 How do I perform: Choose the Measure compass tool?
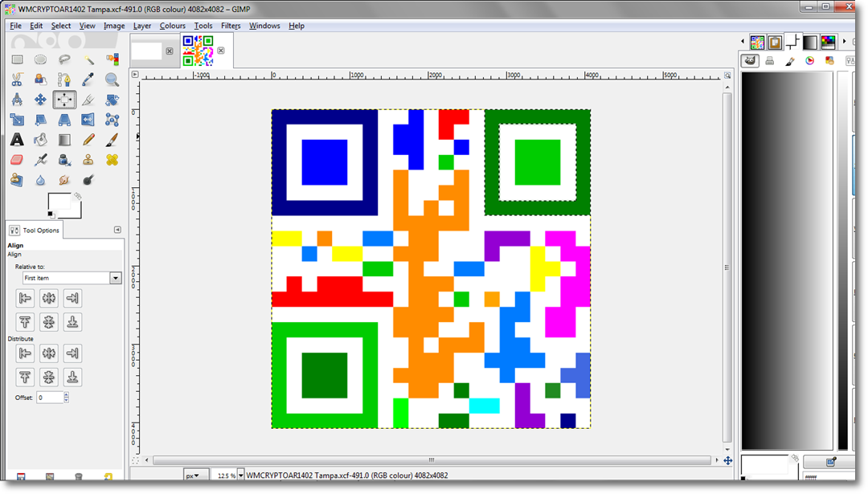point(17,100)
